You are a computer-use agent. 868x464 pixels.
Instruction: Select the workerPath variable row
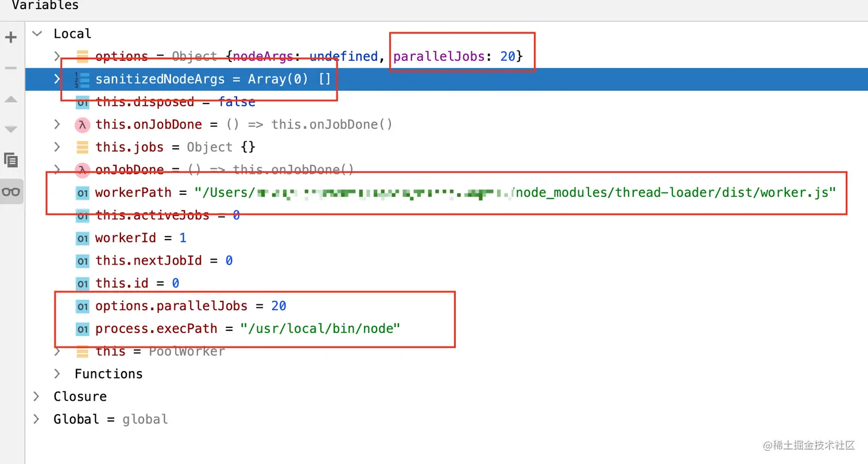coord(446,192)
